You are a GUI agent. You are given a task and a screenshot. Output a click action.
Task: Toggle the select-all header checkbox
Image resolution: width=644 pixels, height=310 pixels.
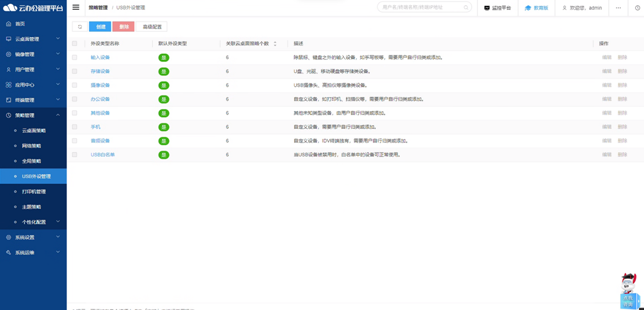[74, 43]
